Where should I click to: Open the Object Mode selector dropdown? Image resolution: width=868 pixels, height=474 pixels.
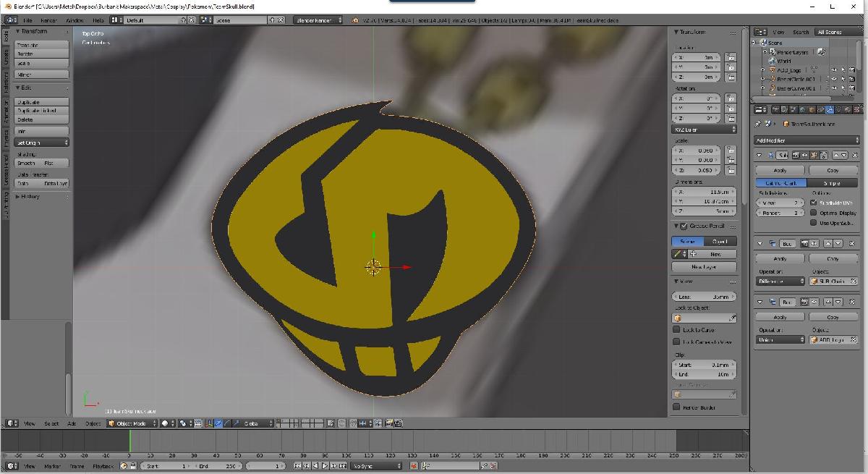point(132,423)
